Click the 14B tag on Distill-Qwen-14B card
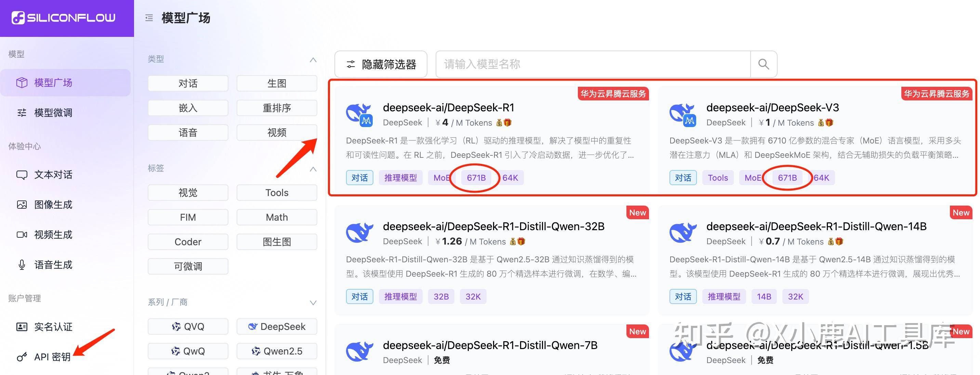Screen dimensions: 980x375 pyautogui.click(x=764, y=296)
